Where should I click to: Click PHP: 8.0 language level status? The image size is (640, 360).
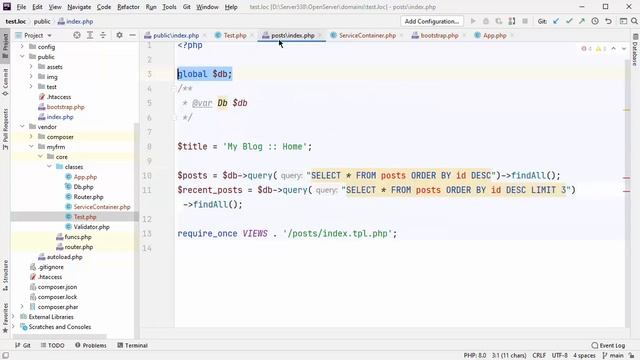[475, 356]
